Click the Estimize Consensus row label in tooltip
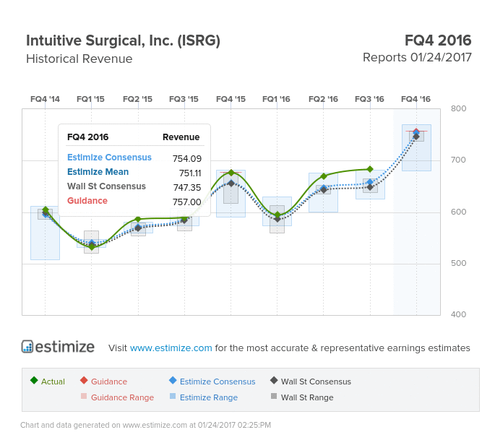Screen dimensions: 495x448 click(x=109, y=158)
